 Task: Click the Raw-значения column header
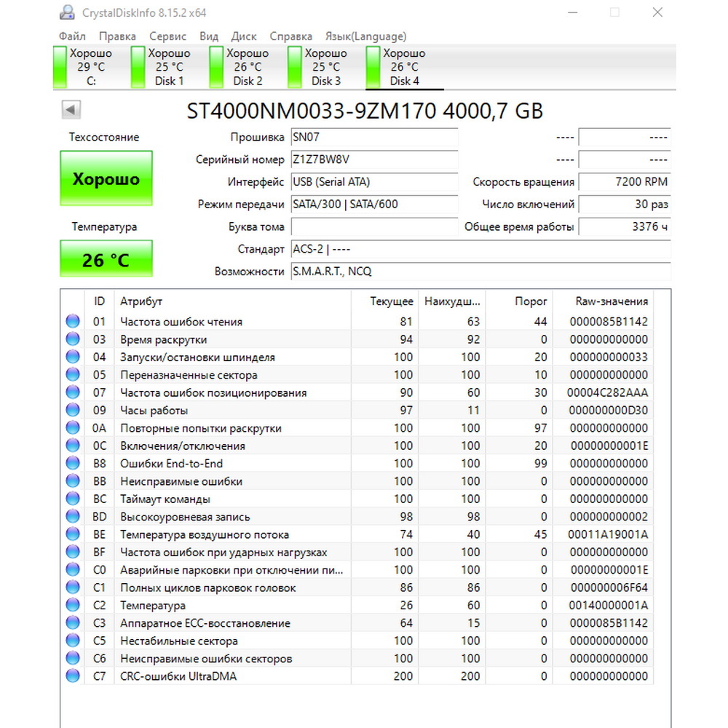(612, 301)
